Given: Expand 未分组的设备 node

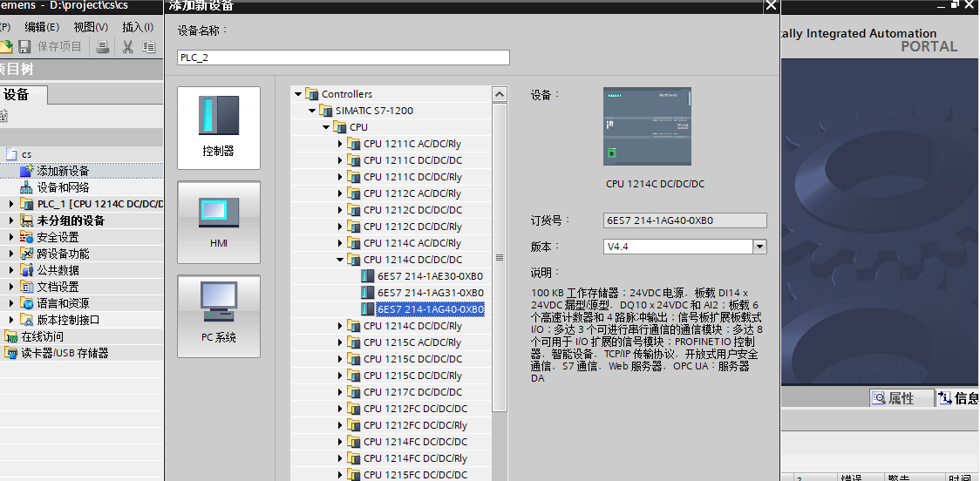Looking at the screenshot, I should (11, 220).
